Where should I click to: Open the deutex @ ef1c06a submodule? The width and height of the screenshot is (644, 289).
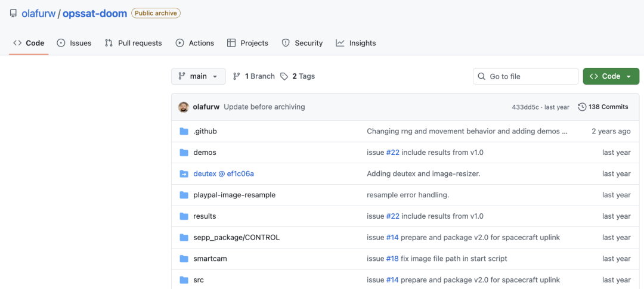[224, 174]
